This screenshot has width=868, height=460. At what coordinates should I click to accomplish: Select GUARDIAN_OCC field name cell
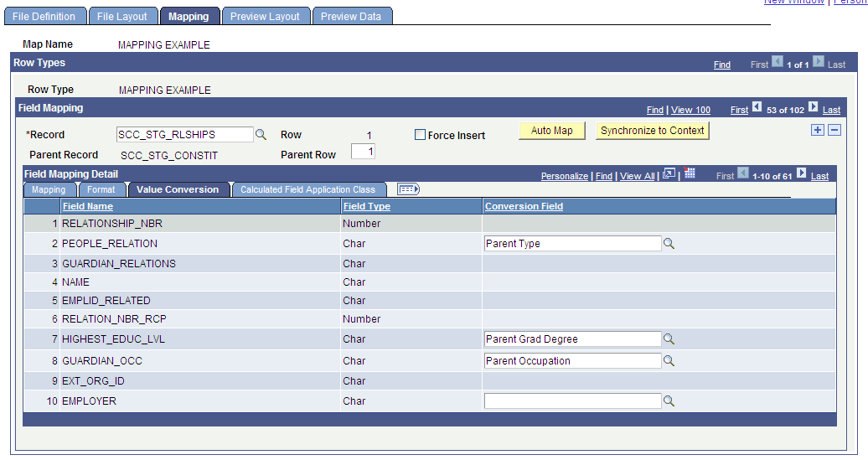(102, 361)
